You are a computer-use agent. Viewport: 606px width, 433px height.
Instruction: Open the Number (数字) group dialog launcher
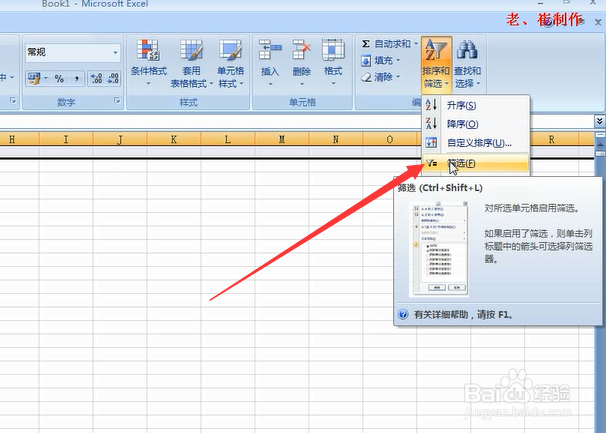click(117, 101)
